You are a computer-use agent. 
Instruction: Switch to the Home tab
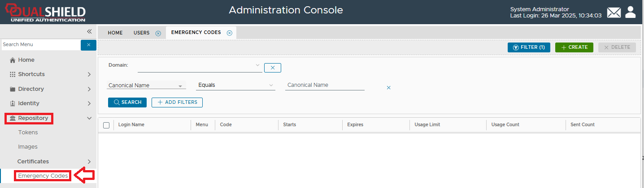[115, 33]
